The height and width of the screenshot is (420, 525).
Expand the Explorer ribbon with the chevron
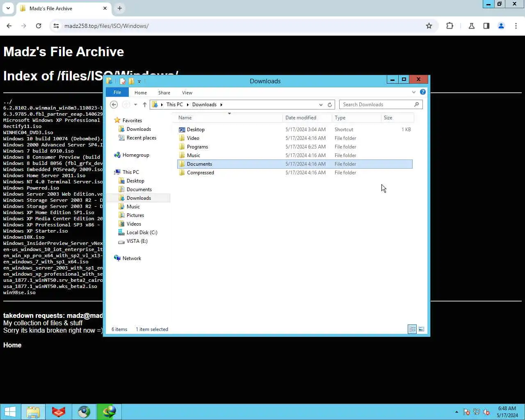click(413, 92)
